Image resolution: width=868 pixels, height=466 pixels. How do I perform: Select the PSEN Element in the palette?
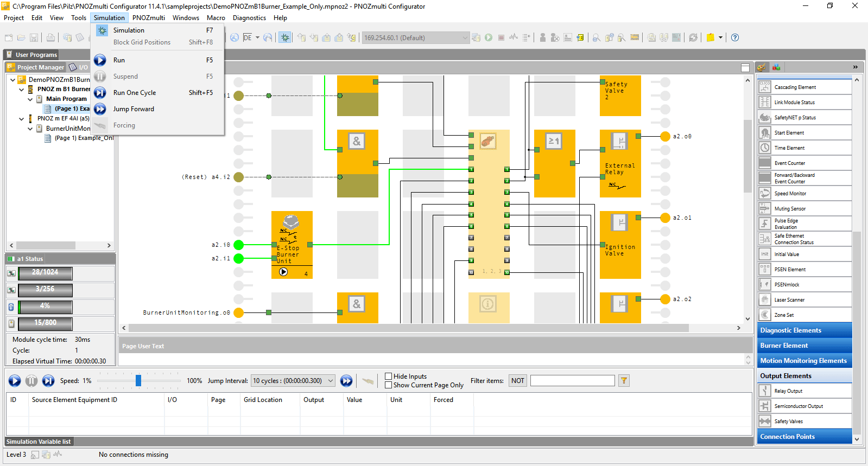coord(805,269)
